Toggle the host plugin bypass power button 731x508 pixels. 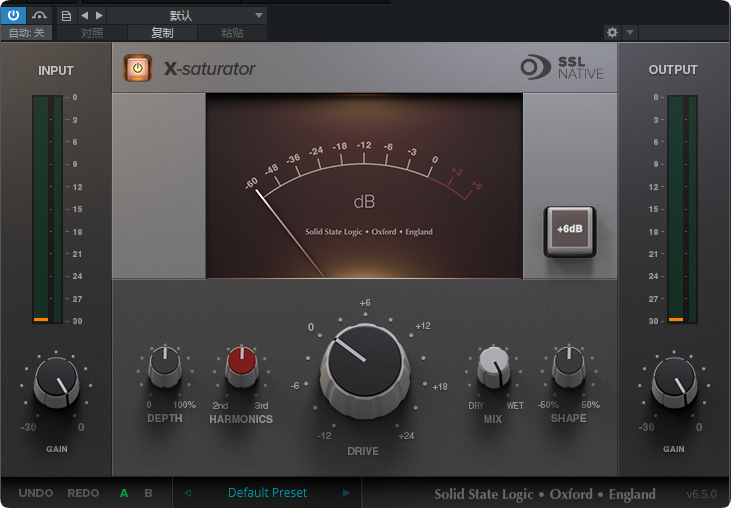click(13, 15)
